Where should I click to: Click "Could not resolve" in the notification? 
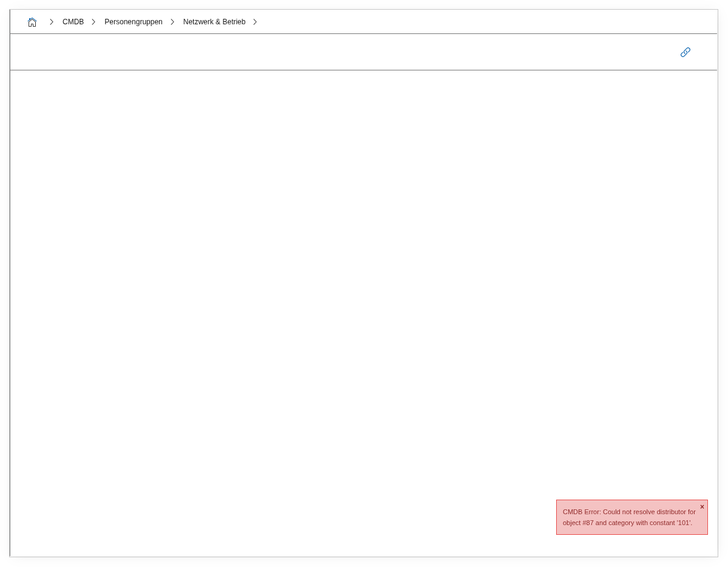coord(628,512)
